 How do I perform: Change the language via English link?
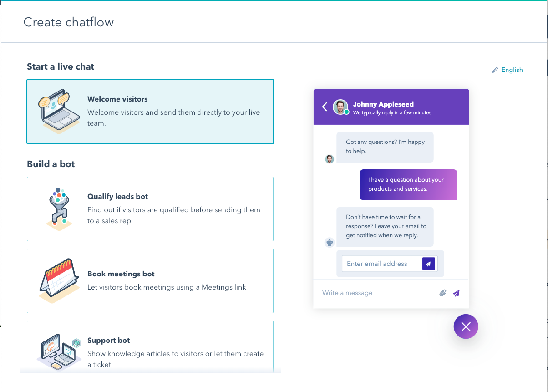coord(512,70)
